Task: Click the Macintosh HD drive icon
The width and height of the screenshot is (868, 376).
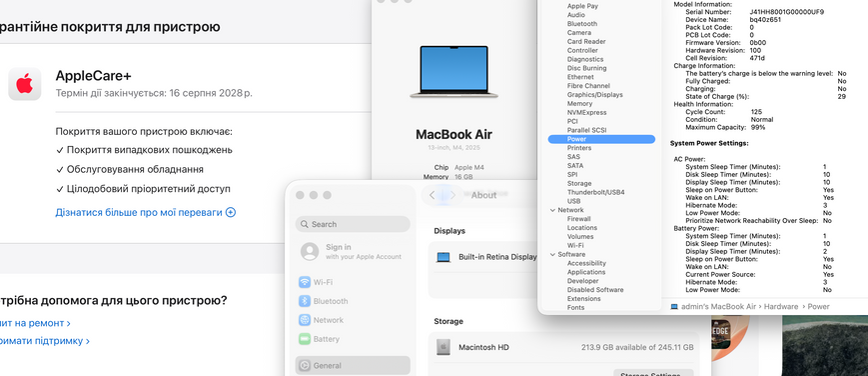Action: click(442, 347)
